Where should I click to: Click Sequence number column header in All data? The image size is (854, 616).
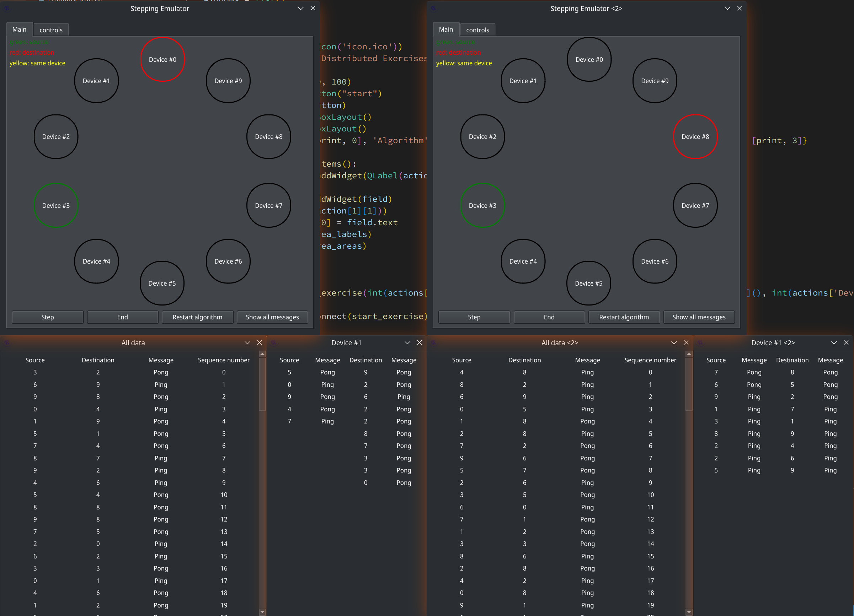[x=224, y=360]
